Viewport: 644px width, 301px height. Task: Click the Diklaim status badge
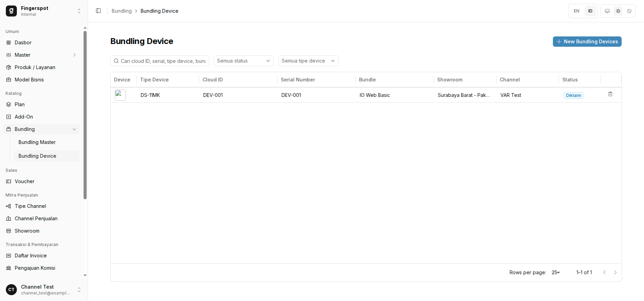574,96
